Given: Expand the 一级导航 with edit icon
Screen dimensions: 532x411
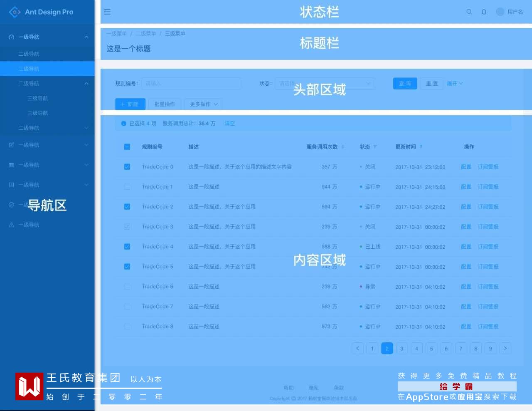Looking at the screenshot, I should [x=86, y=145].
